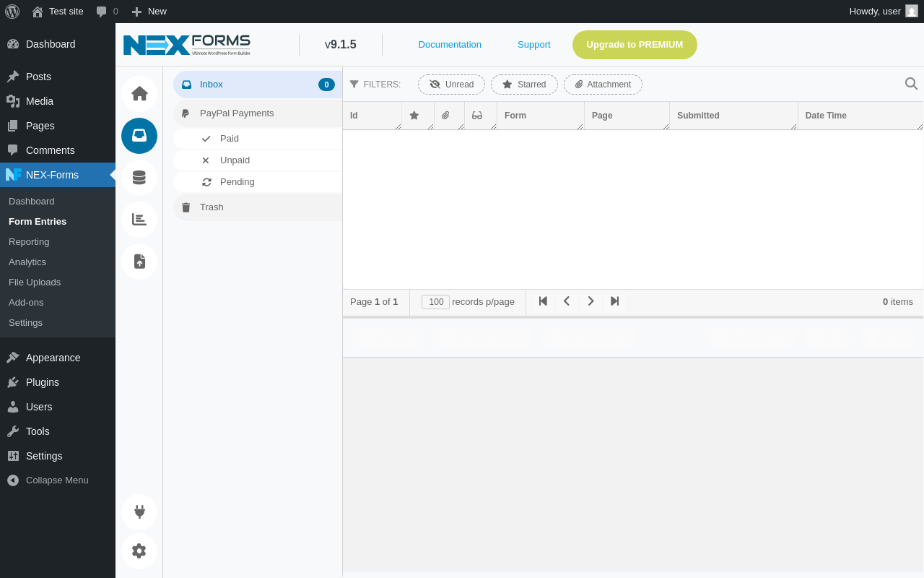Click the filter funnel icon
This screenshot has height=578, width=924.
click(x=354, y=85)
